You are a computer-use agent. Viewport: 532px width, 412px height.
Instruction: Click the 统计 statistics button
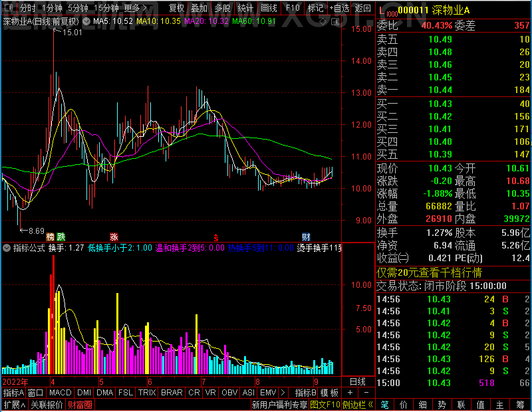pyautogui.click(x=245, y=8)
